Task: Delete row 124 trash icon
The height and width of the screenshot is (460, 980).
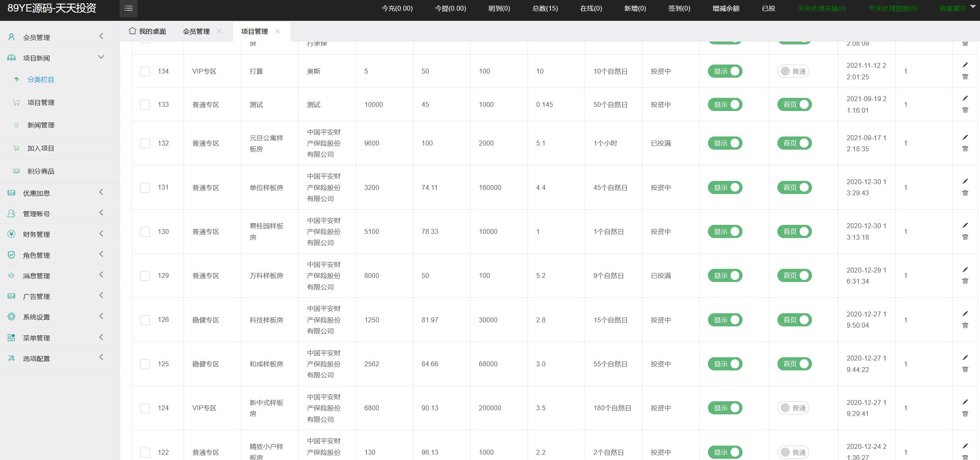Action: click(x=965, y=414)
